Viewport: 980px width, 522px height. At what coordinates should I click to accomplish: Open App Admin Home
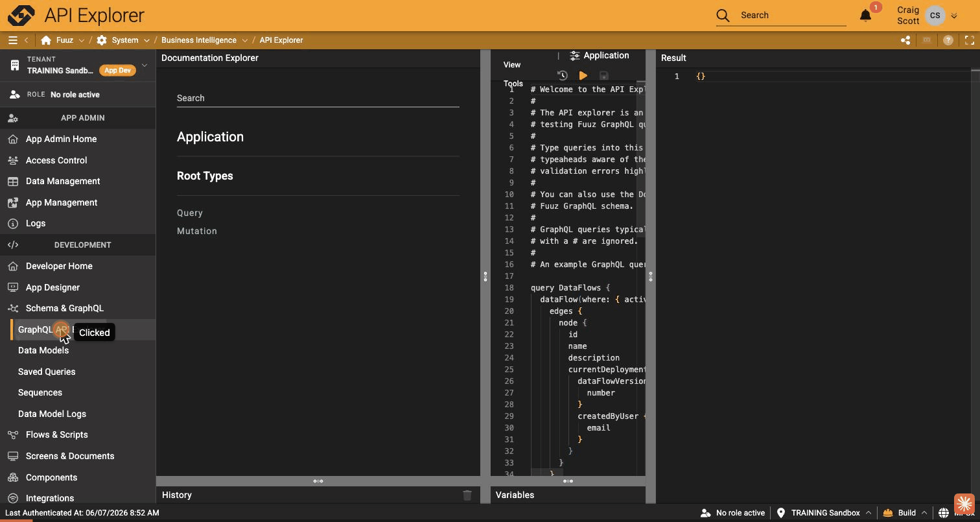coord(61,139)
